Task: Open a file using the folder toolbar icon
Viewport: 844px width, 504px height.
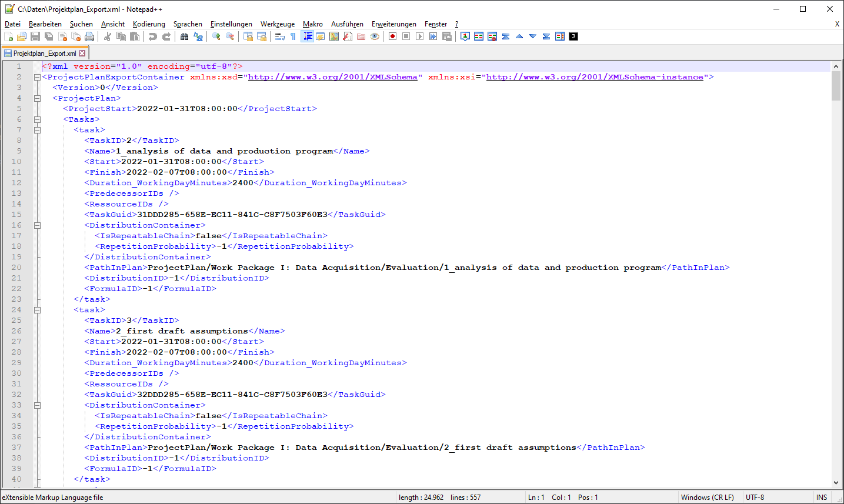Action: point(21,36)
